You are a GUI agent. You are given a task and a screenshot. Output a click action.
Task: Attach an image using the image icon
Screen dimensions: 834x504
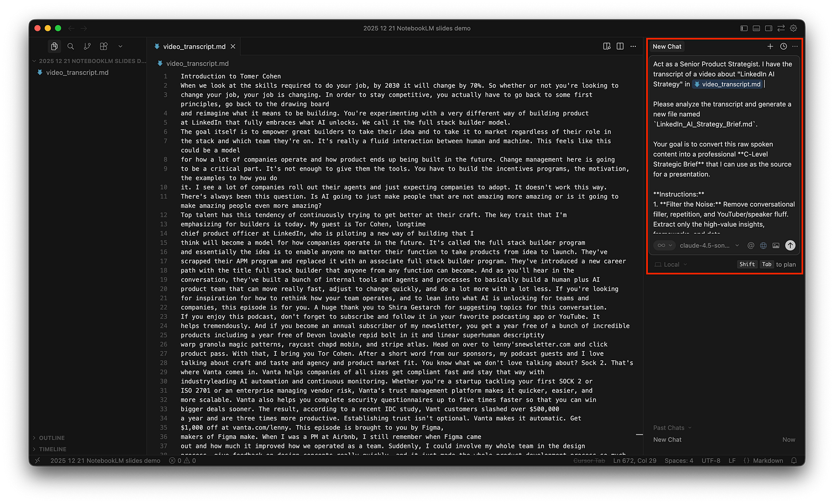click(776, 245)
